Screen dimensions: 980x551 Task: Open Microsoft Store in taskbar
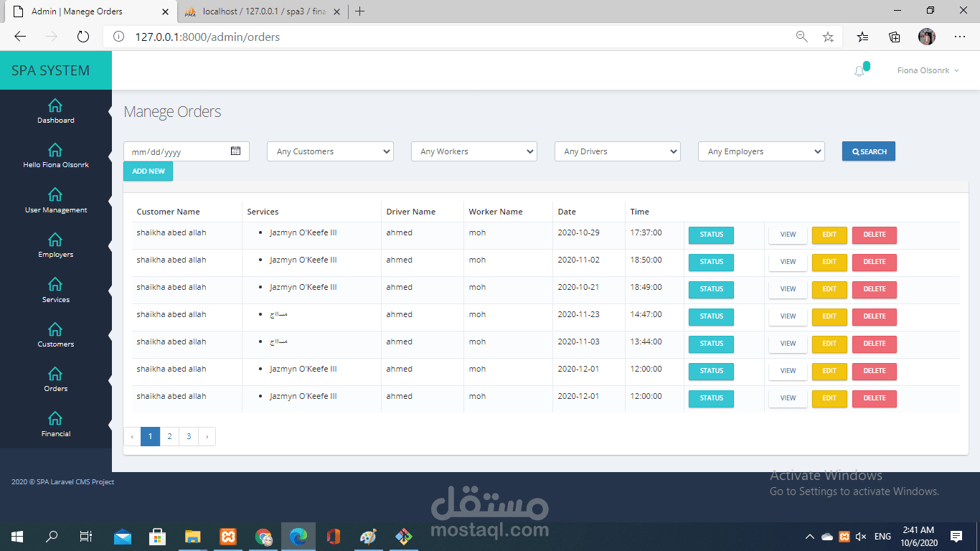157,536
